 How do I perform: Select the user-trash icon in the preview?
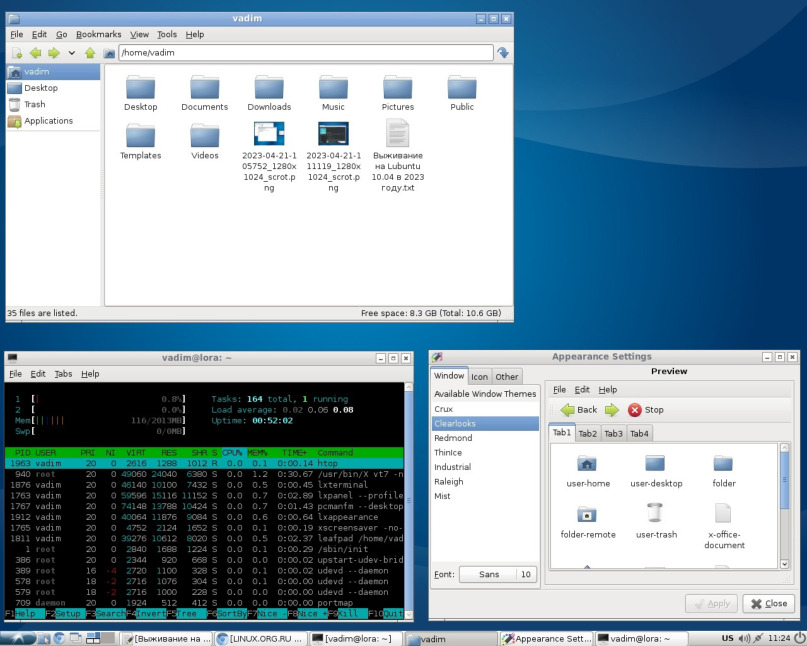(656, 514)
